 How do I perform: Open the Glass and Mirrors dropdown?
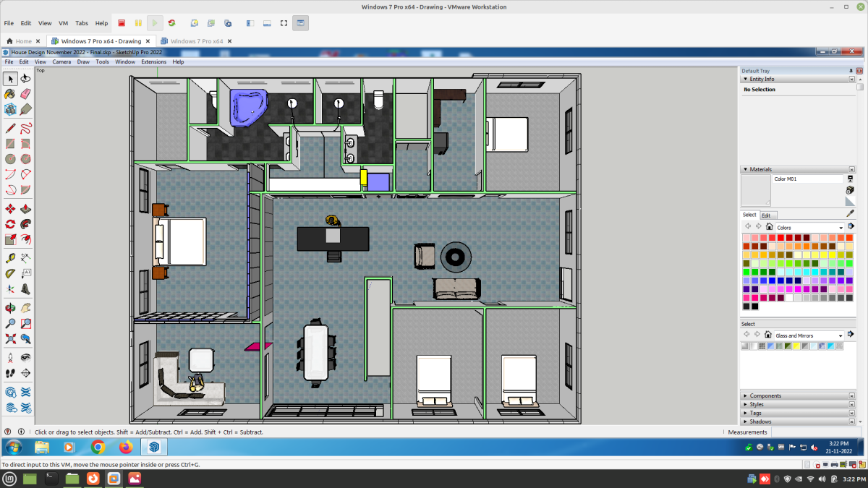[x=841, y=335]
